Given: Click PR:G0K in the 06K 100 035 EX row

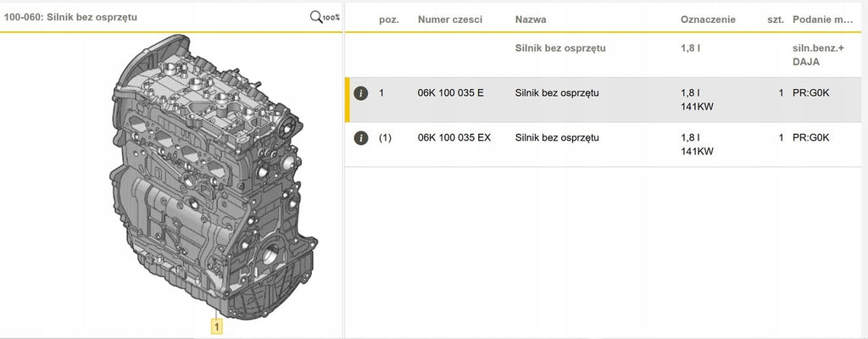Looking at the screenshot, I should coord(810,137).
